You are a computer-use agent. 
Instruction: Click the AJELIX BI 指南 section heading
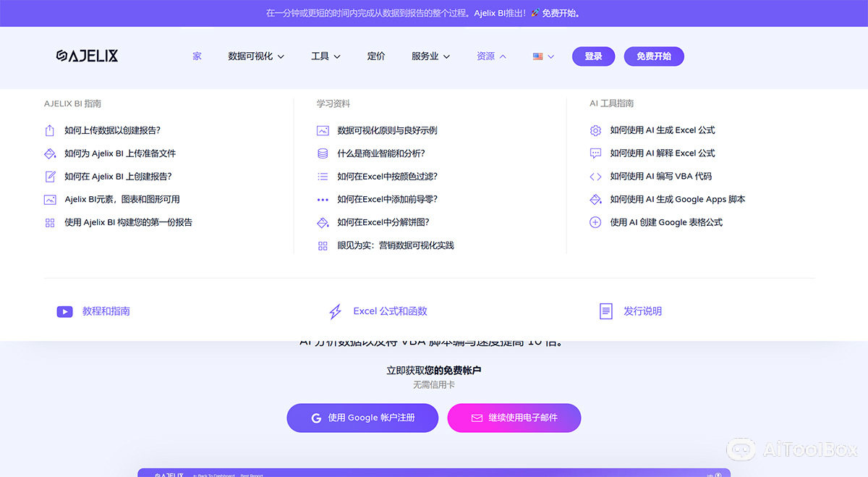pyautogui.click(x=72, y=104)
